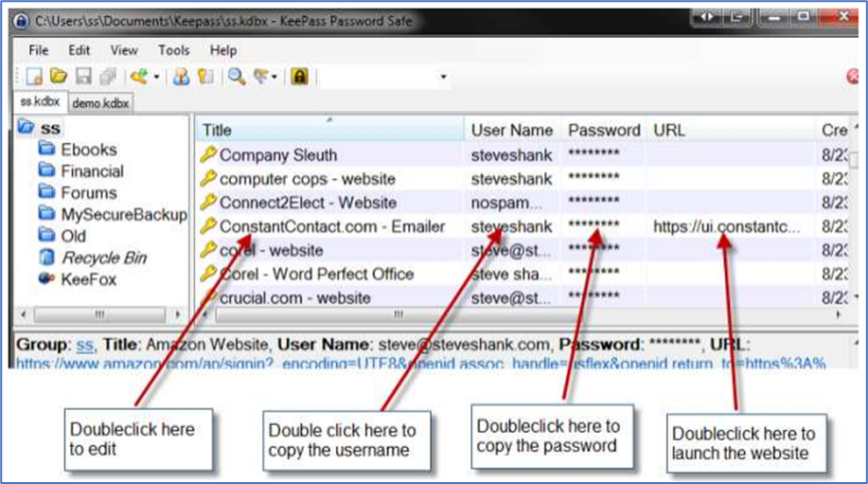Click the ss group link in details pane
Screen dimensions: 868x484
[84, 345]
